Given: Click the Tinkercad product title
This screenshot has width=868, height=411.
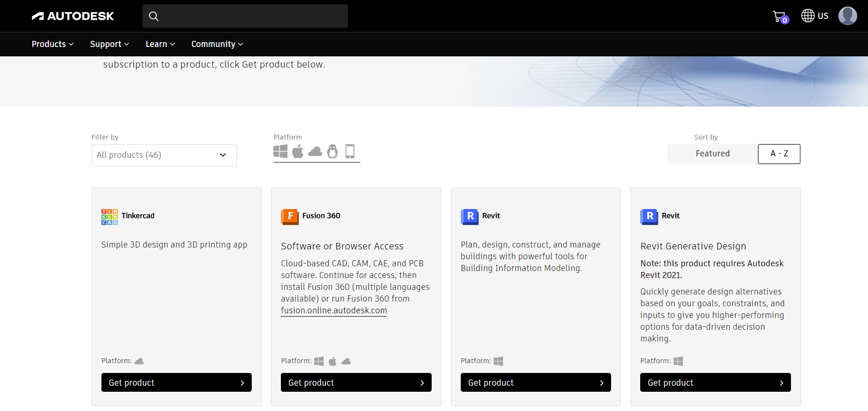Looking at the screenshot, I should click(x=138, y=216).
